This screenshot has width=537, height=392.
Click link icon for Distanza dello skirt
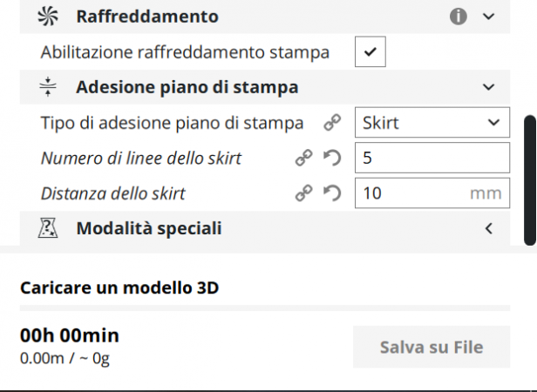click(x=303, y=193)
